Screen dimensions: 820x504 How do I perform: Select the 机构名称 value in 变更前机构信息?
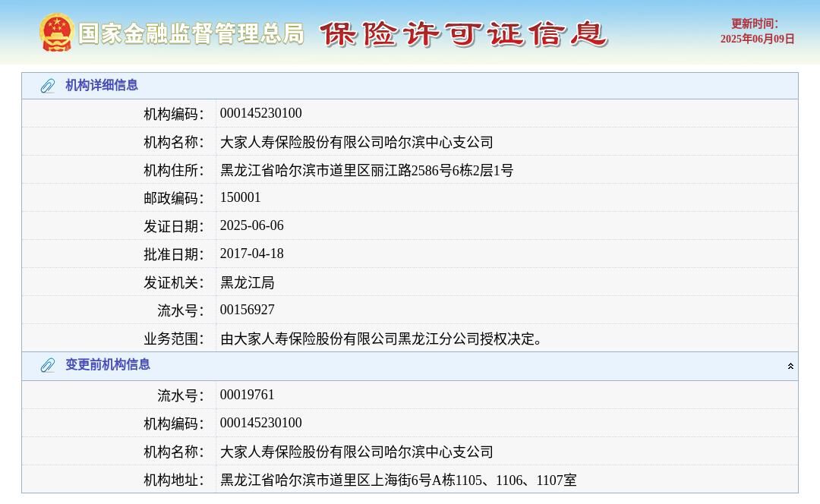tap(357, 452)
